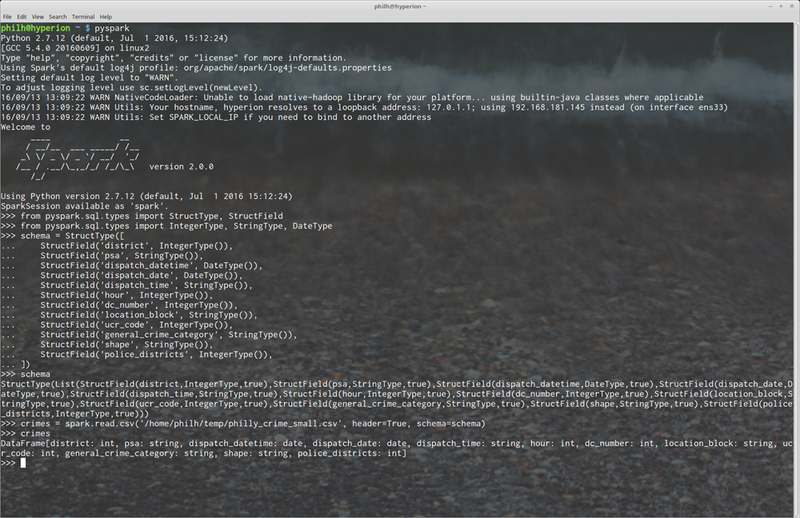
Task: Click the 'schema = StructType([' line
Action: pyautogui.click(x=62, y=236)
